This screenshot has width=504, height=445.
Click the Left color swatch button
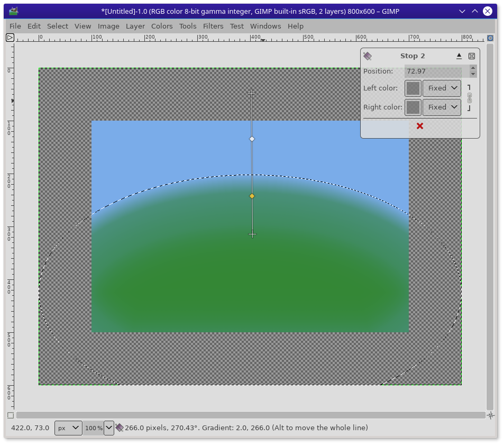[x=413, y=88]
